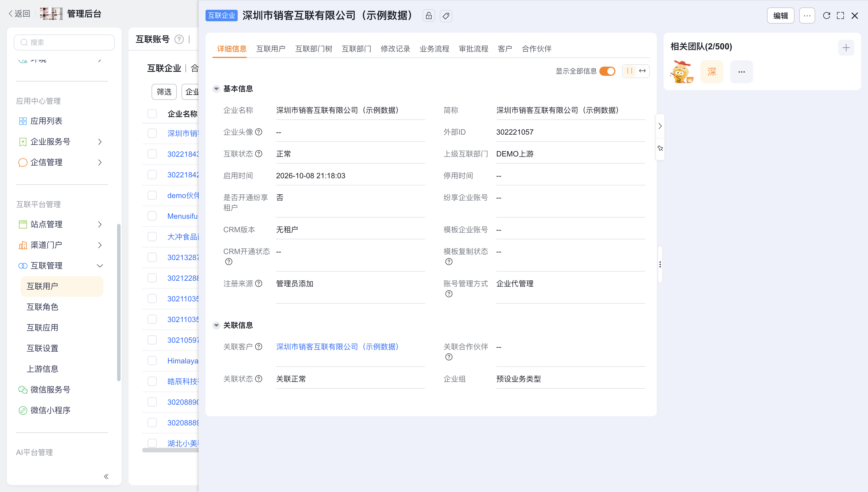Switch to the 合作伙伴 tab
Viewport: 868px width, 492px height.
pyautogui.click(x=536, y=49)
